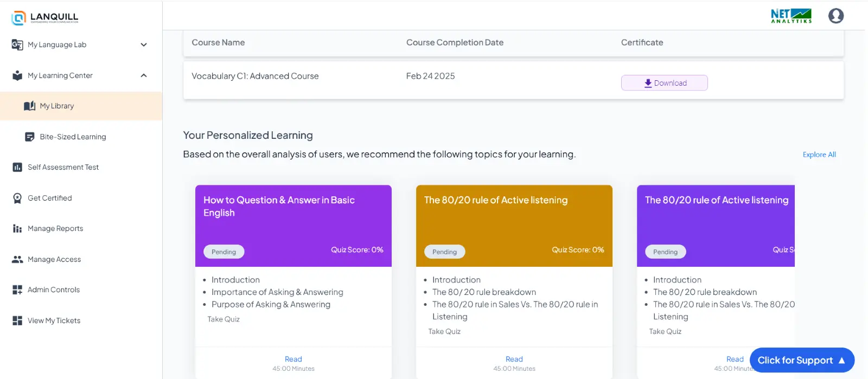Open the user profile avatar
The height and width of the screenshot is (379, 868).
click(836, 16)
